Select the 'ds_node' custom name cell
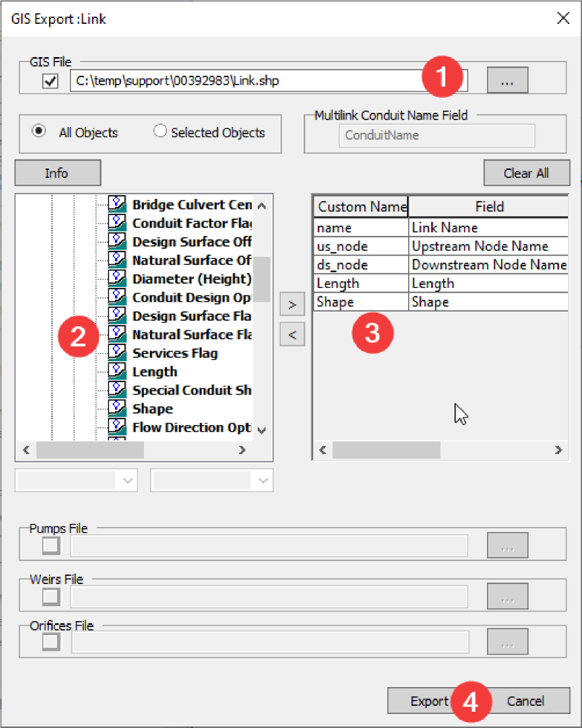The height and width of the screenshot is (728, 582). 361,265
